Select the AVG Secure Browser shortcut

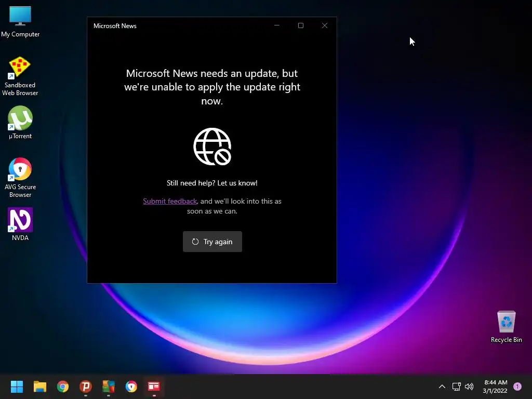pyautogui.click(x=20, y=178)
